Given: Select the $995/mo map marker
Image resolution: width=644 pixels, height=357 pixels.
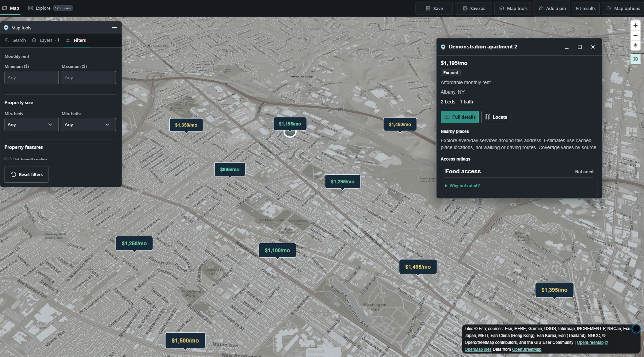Looking at the screenshot, I should click(x=230, y=170).
